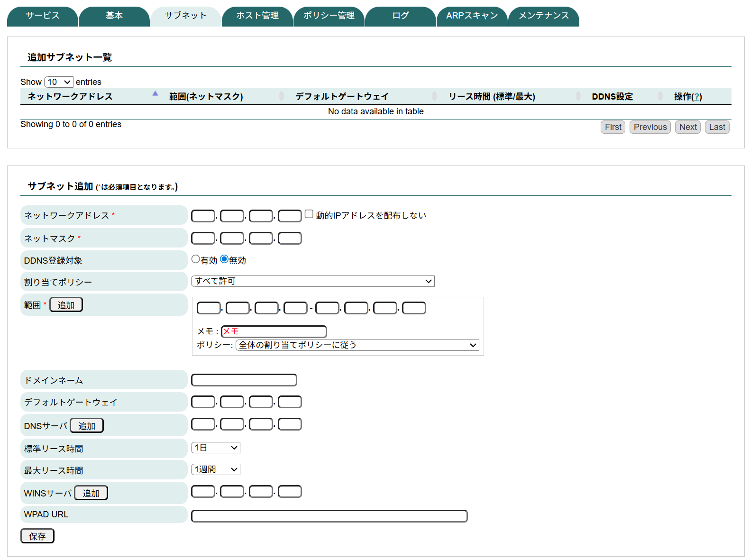The image size is (750, 560).
Task: Expand the 割り当てポリシー dropdown
Action: 312,281
